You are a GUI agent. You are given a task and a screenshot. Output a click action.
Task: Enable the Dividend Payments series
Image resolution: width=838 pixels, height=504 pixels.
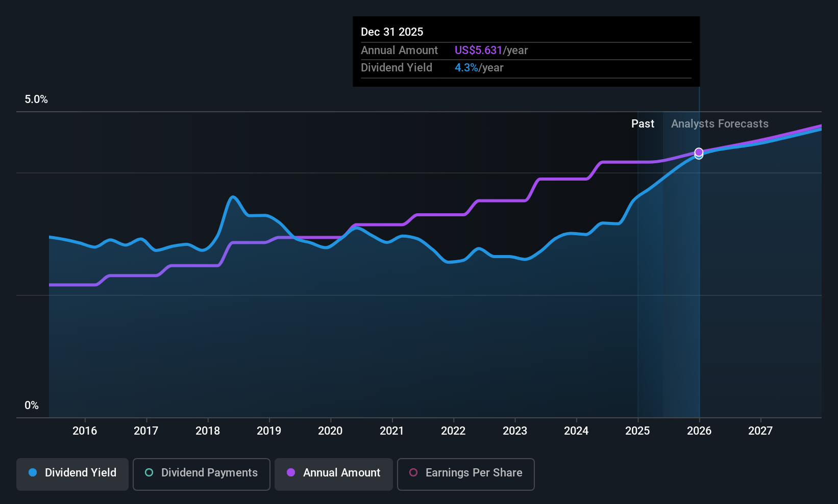click(x=202, y=474)
